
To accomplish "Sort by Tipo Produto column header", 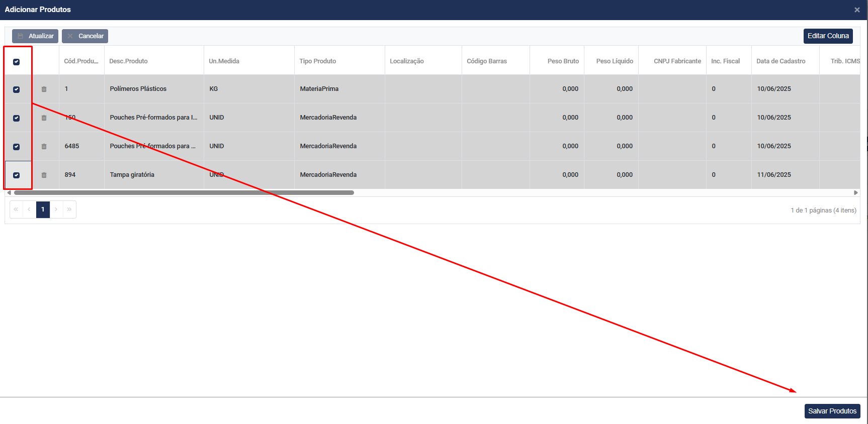I will [x=317, y=61].
